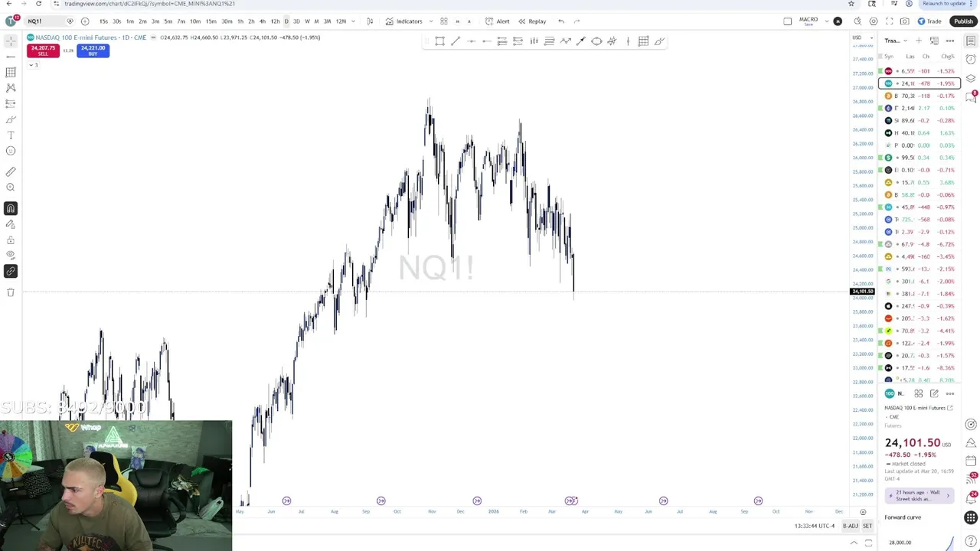980x551 pixels.
Task: Undo the last chart action
Action: 561,21
